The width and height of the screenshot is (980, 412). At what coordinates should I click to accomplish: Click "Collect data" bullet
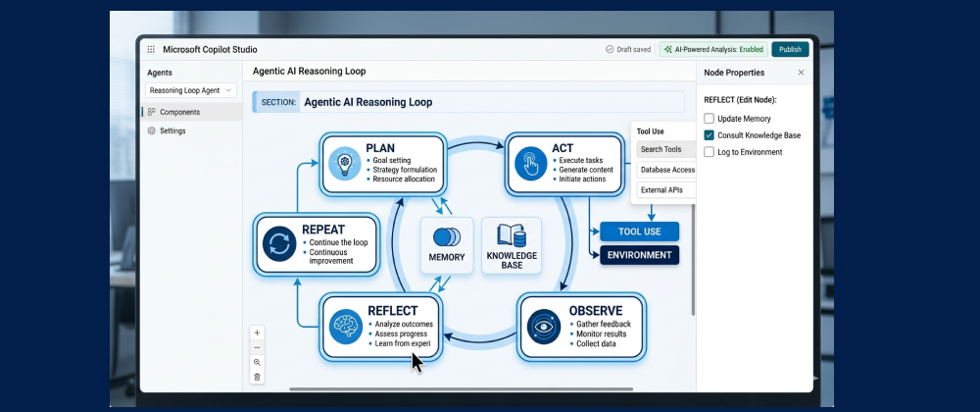(x=596, y=344)
